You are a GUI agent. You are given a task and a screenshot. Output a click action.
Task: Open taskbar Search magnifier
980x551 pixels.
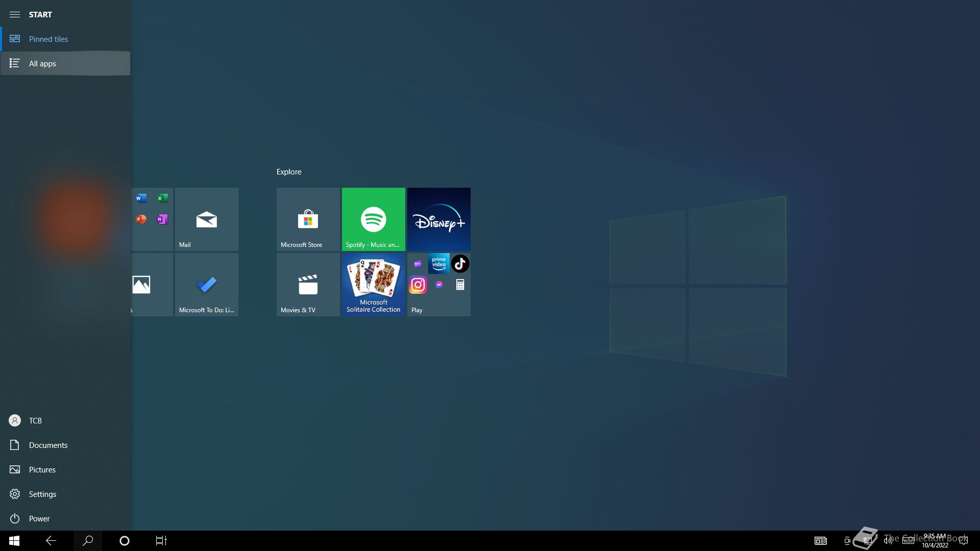tap(88, 541)
